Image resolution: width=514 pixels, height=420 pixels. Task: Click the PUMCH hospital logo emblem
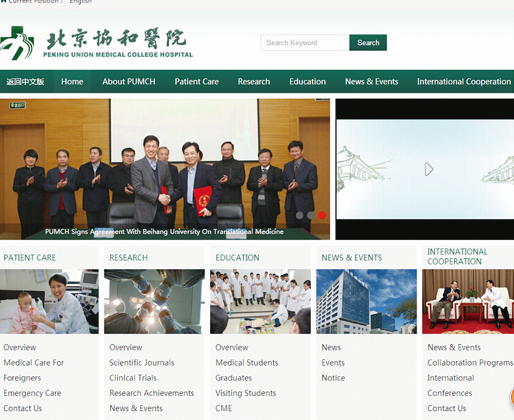click(17, 43)
